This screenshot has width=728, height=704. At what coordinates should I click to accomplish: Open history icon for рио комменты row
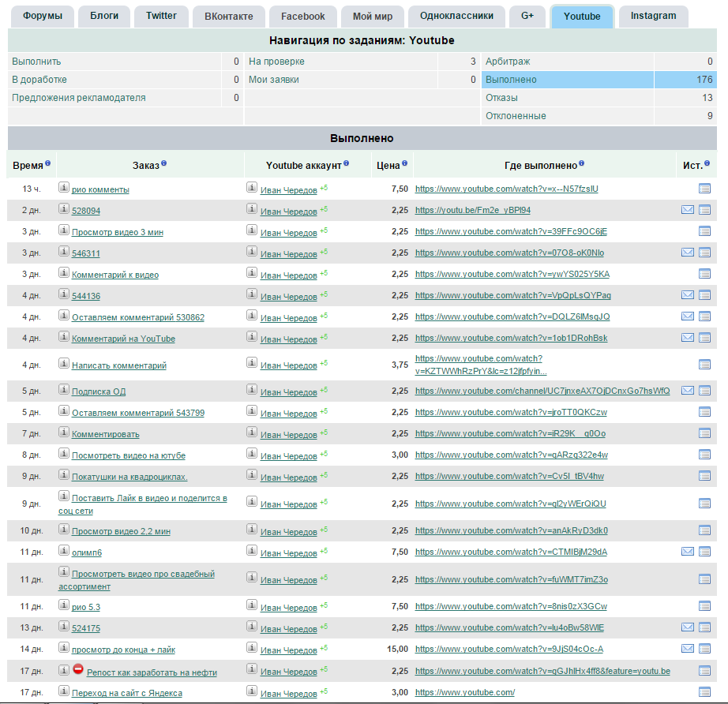(704, 189)
